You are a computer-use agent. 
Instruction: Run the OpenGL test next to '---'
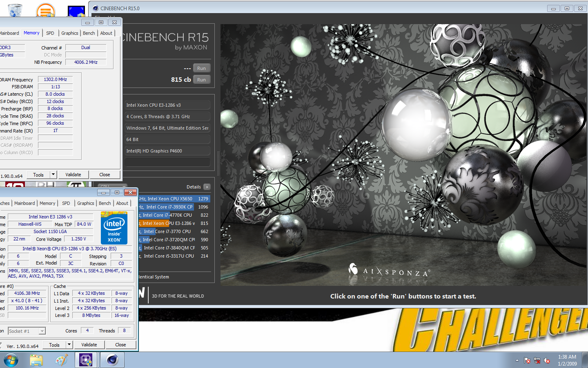tap(202, 68)
